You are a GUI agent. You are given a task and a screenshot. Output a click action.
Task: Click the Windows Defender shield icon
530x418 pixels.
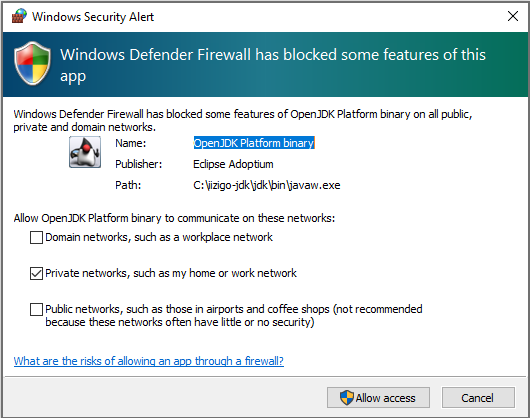(32, 63)
